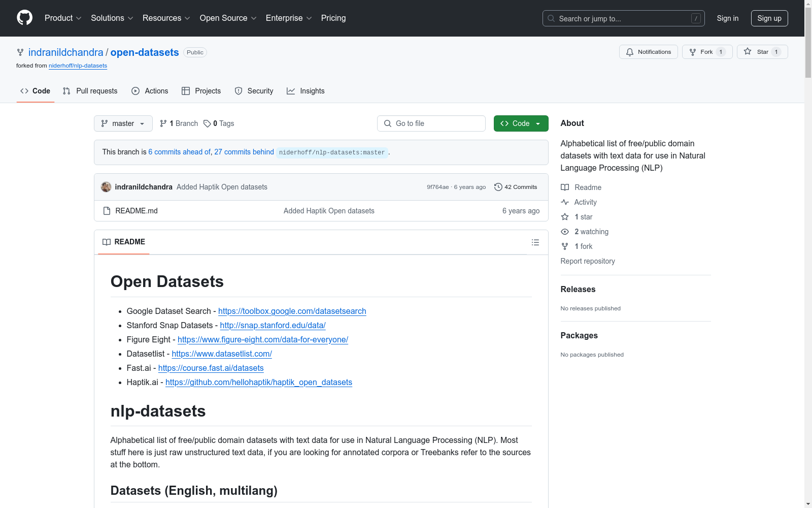The height and width of the screenshot is (508, 812).
Task: Expand the Resources menu
Action: [166, 18]
